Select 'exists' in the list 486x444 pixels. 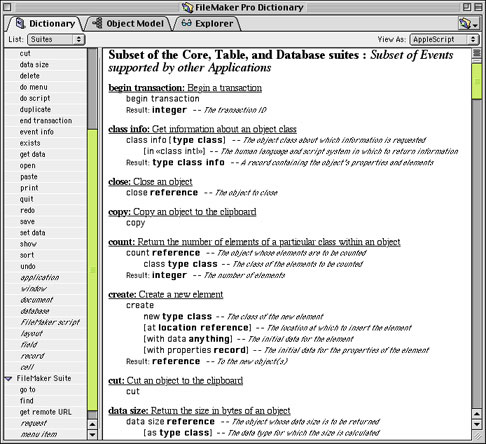(x=30, y=143)
